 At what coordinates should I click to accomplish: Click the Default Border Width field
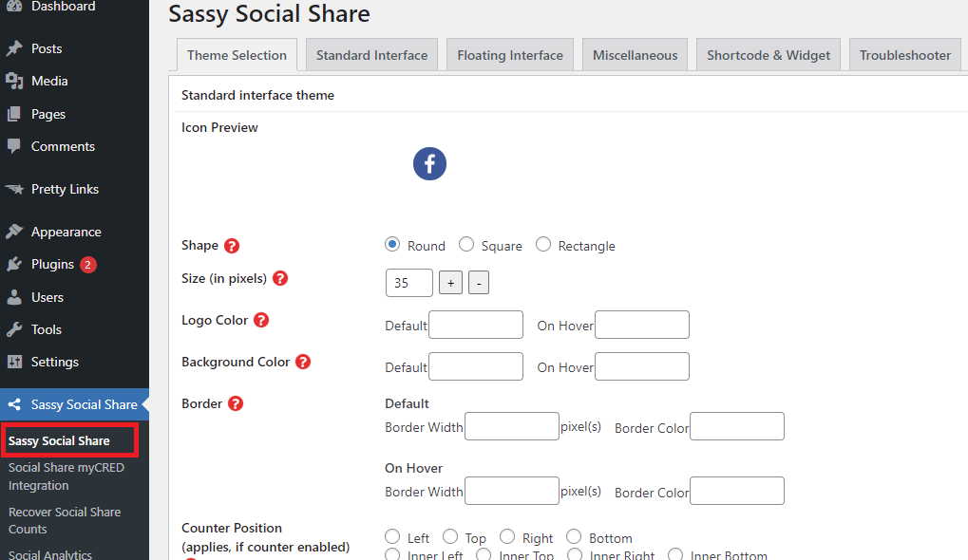[x=512, y=426]
